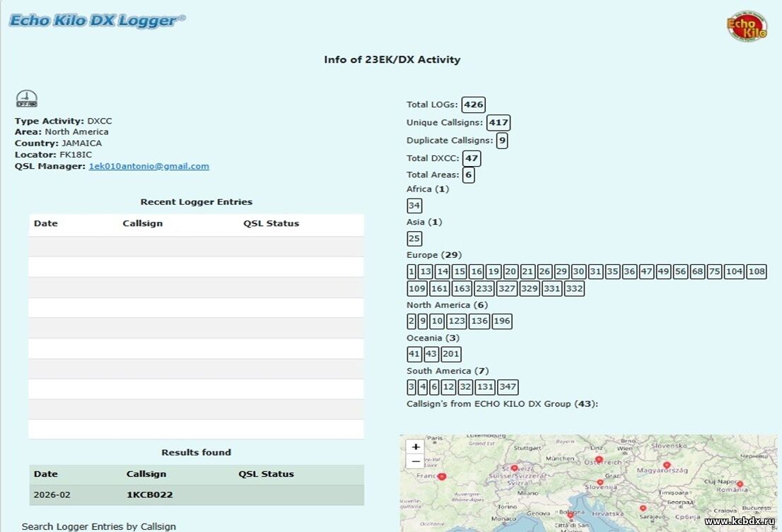Click the Total LOGs count 426
The height and width of the screenshot is (532, 782).
click(473, 105)
